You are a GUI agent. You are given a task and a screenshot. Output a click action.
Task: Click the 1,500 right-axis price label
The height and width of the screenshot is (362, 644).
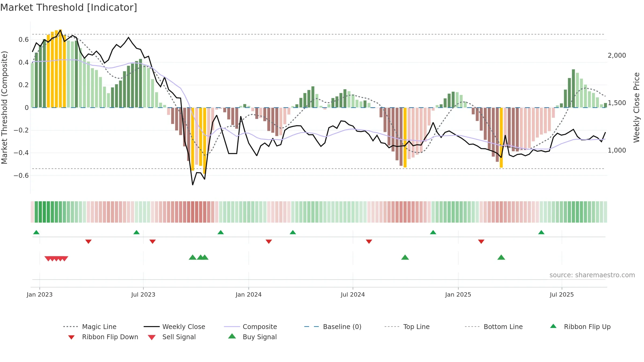click(x=617, y=103)
